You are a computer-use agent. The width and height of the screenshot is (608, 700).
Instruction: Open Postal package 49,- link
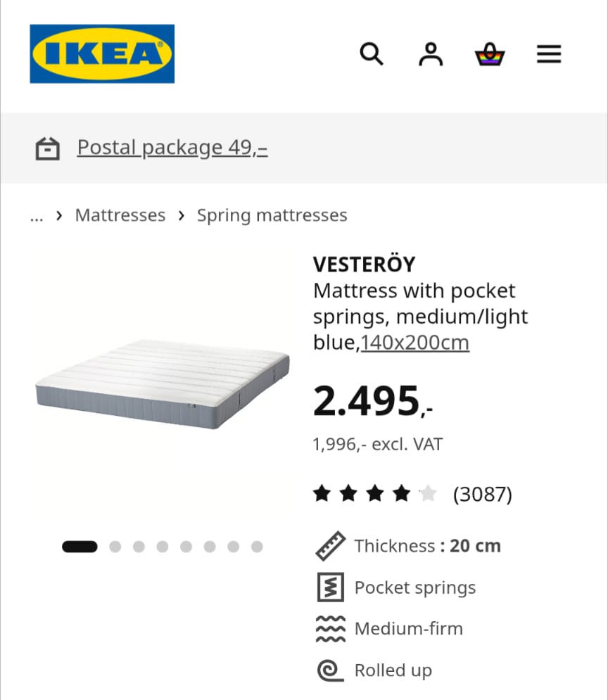pyautogui.click(x=172, y=148)
